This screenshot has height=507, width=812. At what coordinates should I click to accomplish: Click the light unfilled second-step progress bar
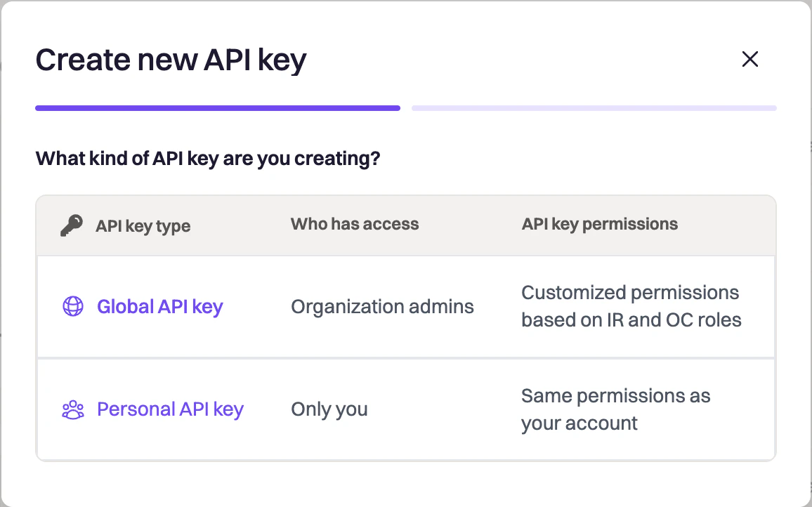(x=594, y=108)
